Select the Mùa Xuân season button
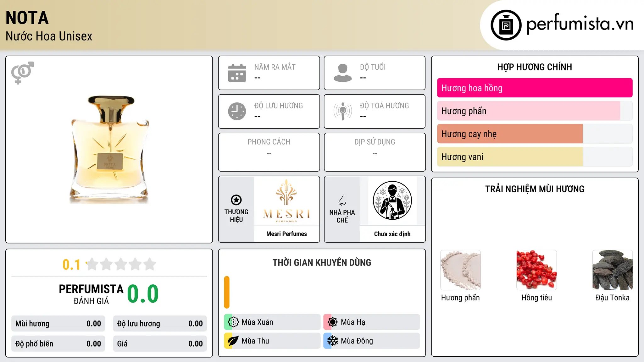 click(x=272, y=322)
